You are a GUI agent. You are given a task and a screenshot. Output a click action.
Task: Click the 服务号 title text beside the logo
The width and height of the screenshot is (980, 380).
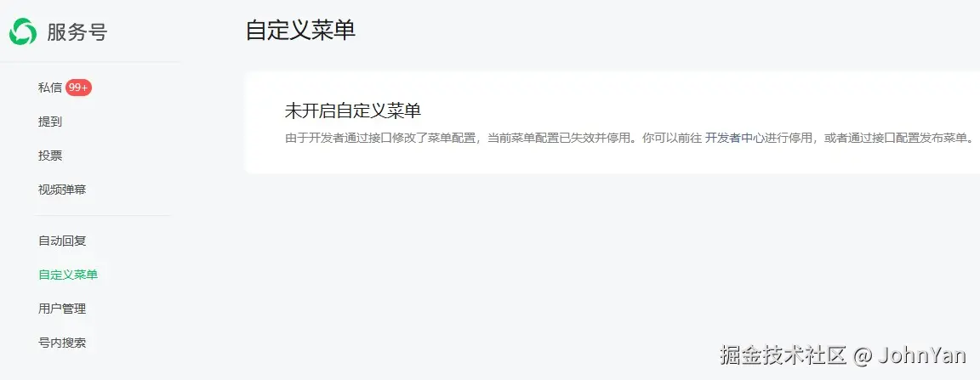[77, 31]
